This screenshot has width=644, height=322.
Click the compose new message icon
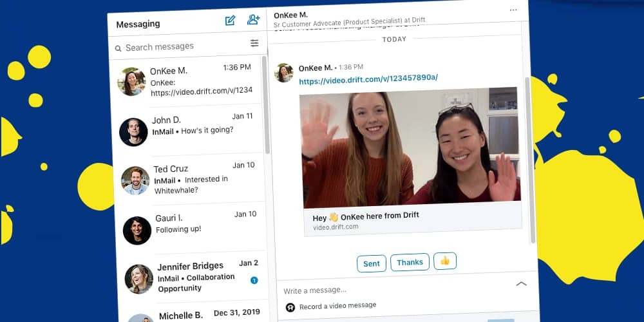coord(230,21)
